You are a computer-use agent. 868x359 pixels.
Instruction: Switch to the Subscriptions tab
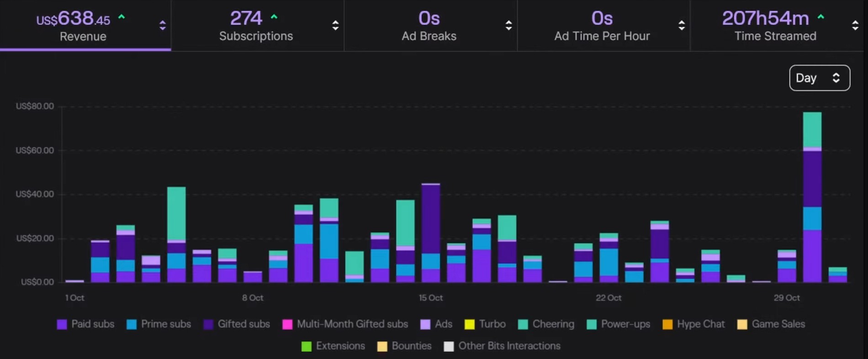[258, 25]
